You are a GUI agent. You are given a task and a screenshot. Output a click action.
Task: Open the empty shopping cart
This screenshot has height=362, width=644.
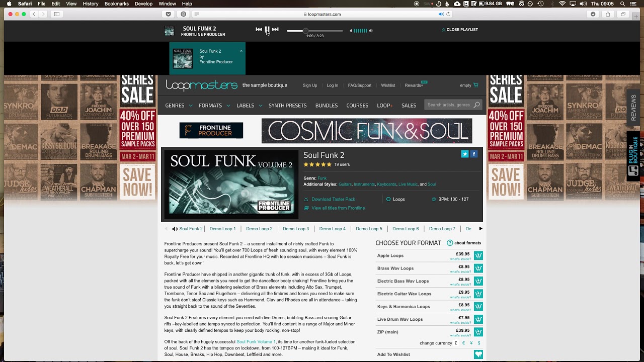469,85
